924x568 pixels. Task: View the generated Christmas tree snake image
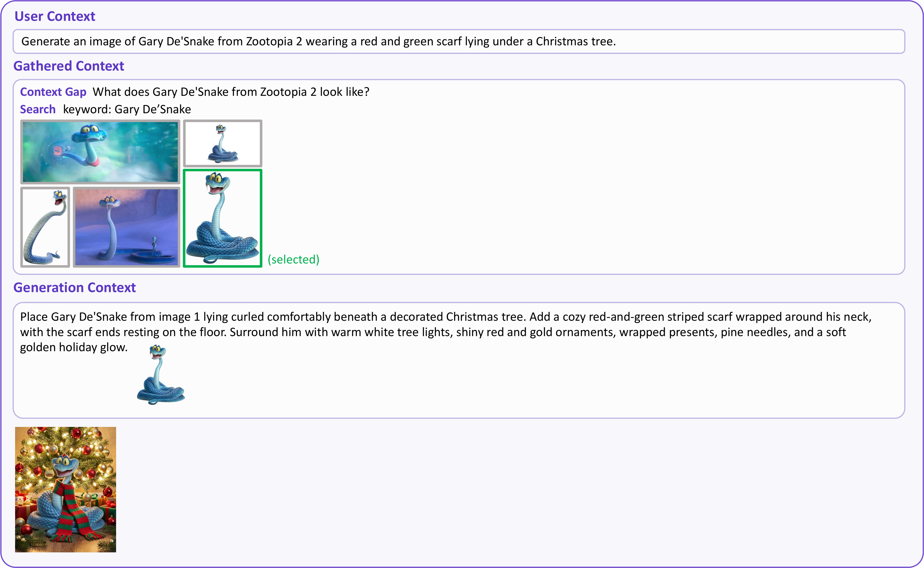(66, 489)
